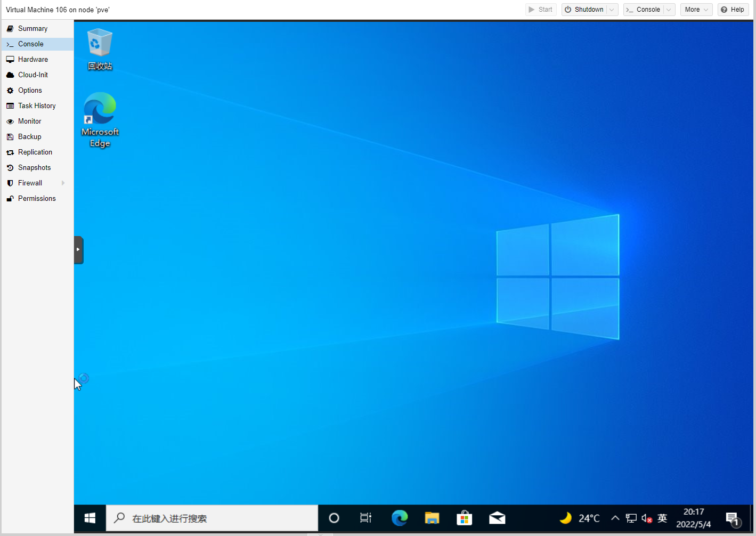Click the Windows Start button
The image size is (756, 536).
tap(90, 518)
